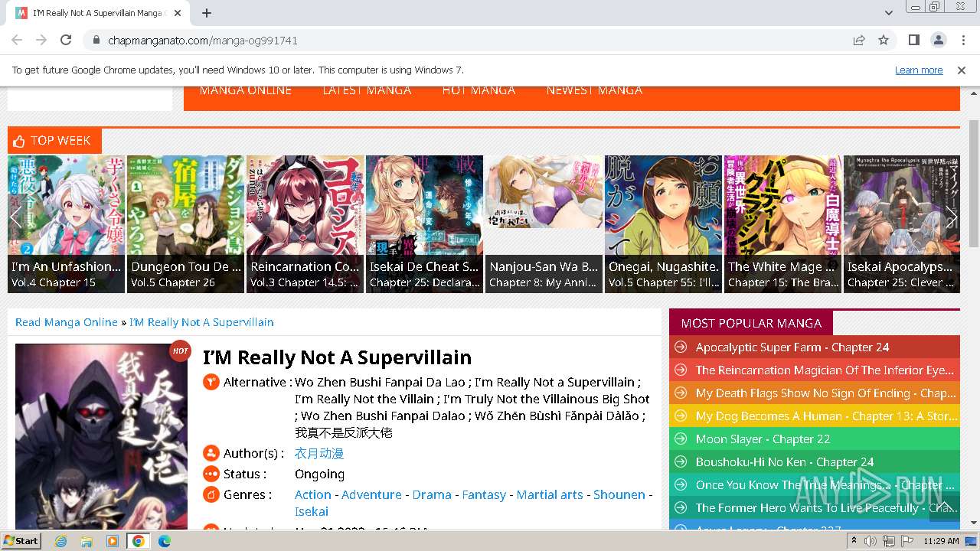This screenshot has width=980, height=551.
Task: Reload the current page
Action: (x=66, y=40)
